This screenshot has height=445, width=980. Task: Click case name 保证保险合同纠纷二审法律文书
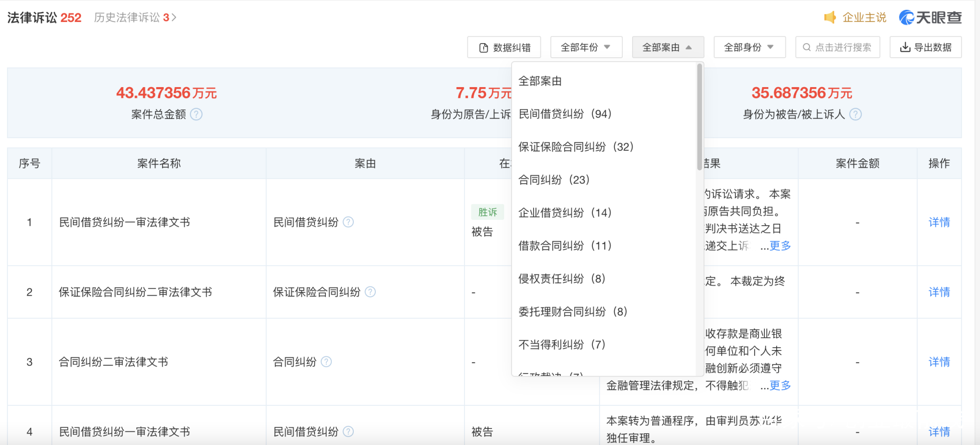click(x=135, y=292)
